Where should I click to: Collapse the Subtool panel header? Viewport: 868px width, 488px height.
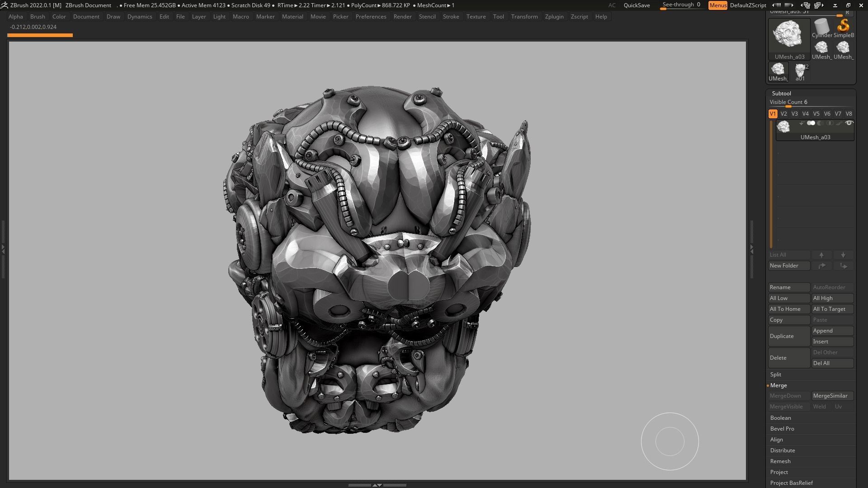tap(781, 93)
